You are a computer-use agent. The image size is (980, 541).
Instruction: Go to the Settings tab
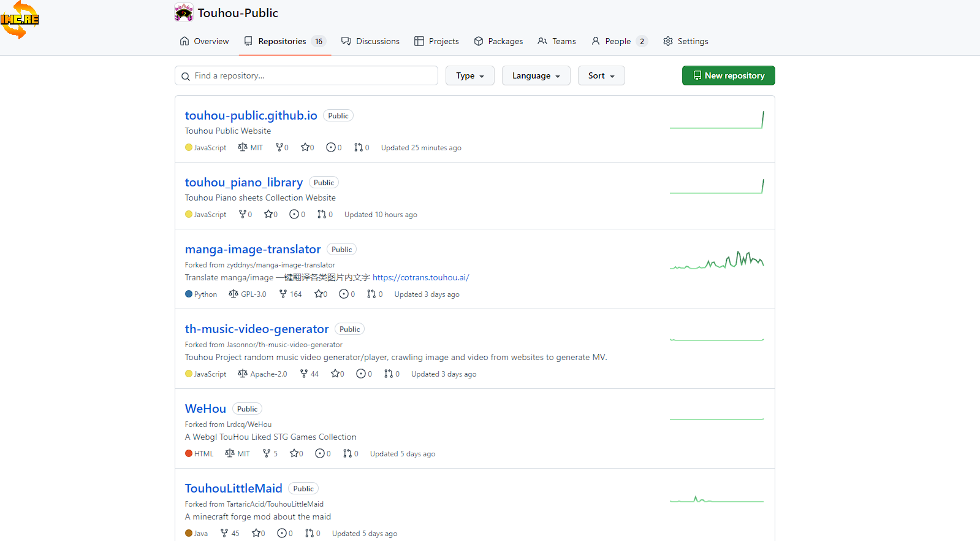tap(686, 42)
